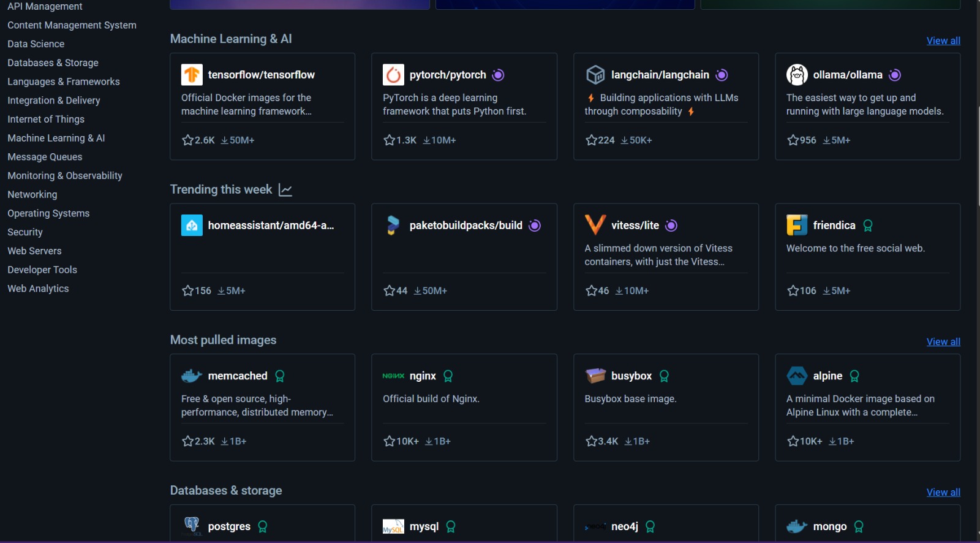This screenshot has width=980, height=543.
Task: Click 'Welcome to the free social web.' description
Action: 856,248
